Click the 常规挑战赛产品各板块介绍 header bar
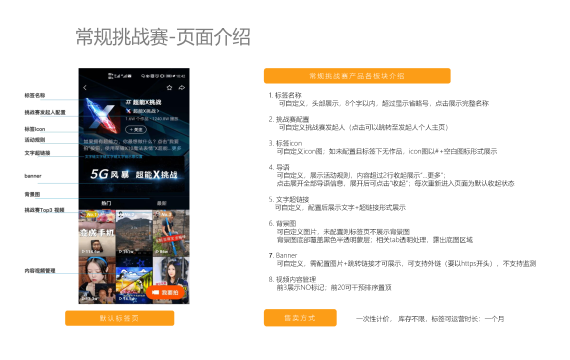 (x=357, y=76)
